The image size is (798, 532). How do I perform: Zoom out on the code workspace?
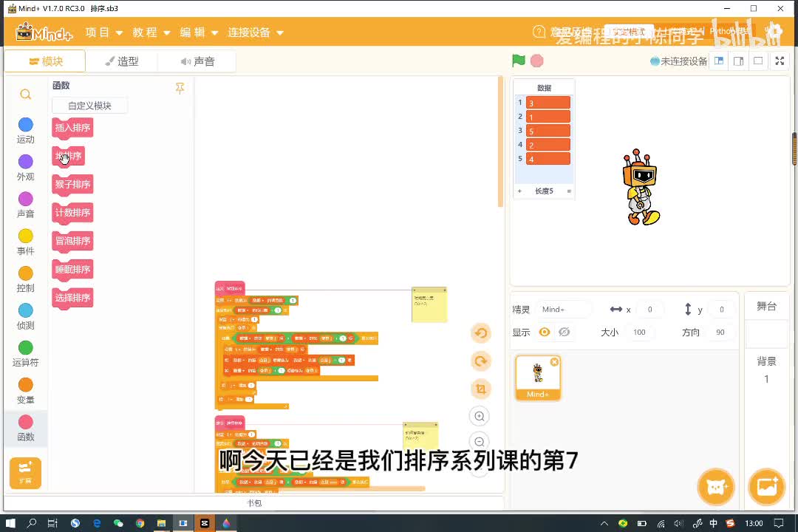point(480,441)
